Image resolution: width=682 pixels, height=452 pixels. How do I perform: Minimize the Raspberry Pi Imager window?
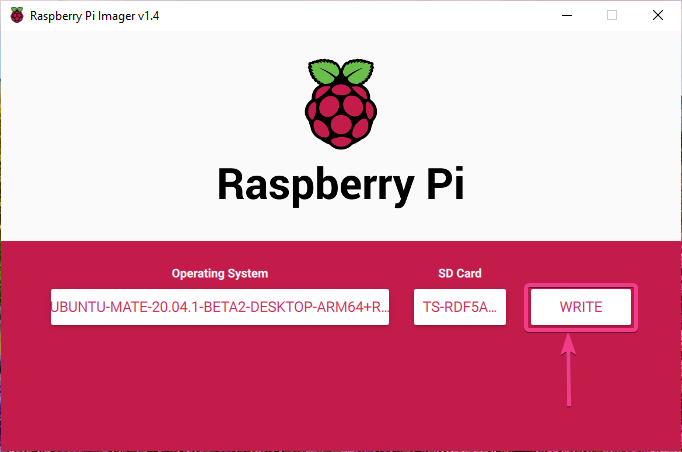pos(567,15)
